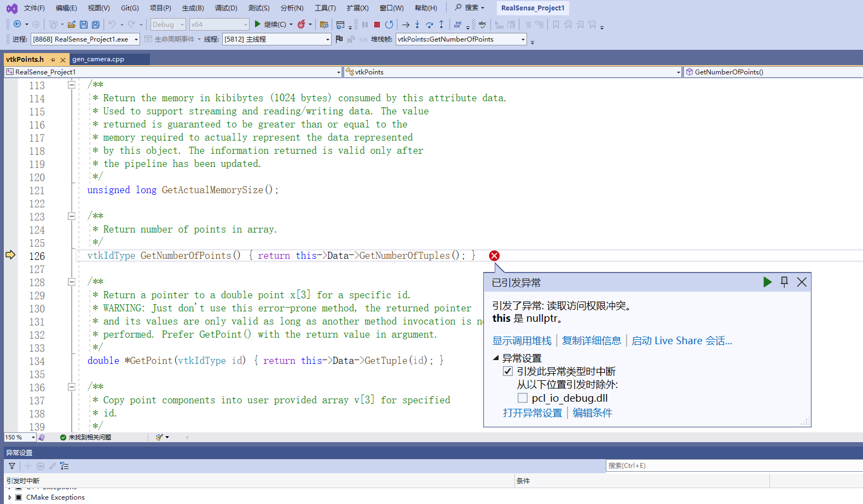The width and height of the screenshot is (863, 504).
Task: Click the red error icon on line 126
Action: point(494,256)
